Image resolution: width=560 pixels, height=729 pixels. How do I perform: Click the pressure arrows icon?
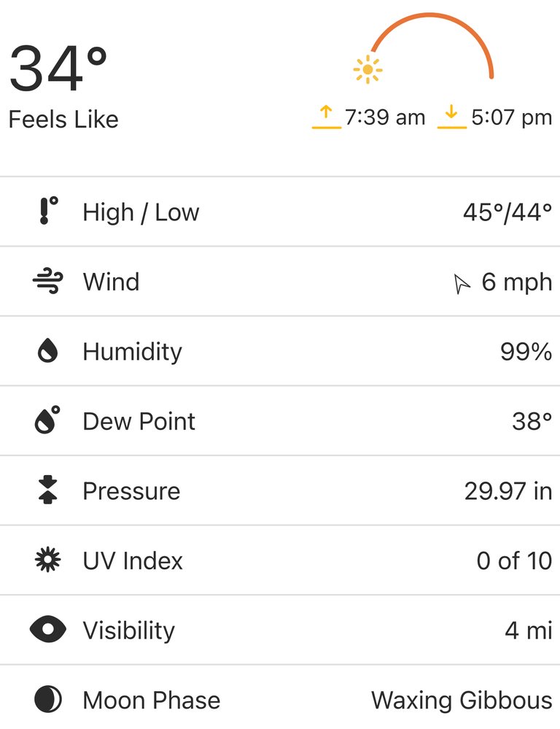point(47,490)
